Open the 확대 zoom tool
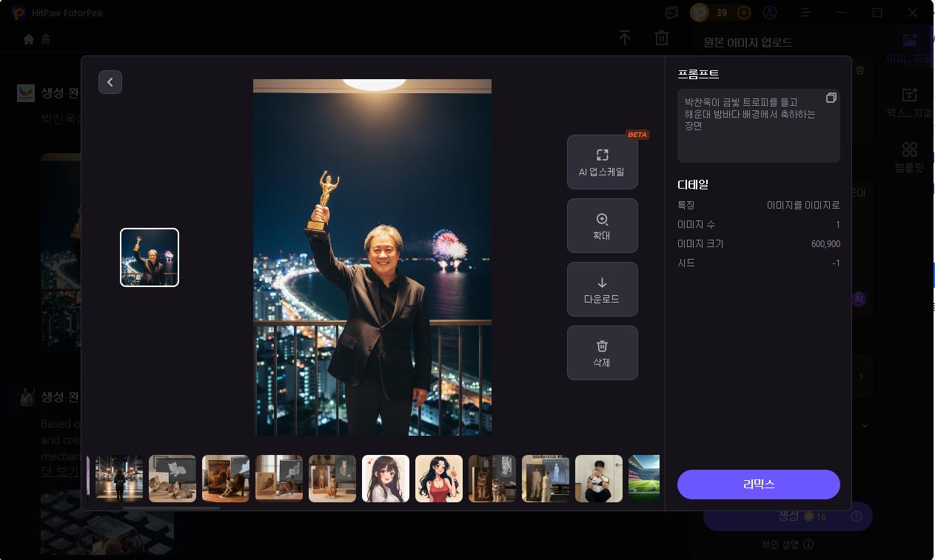 point(602,220)
